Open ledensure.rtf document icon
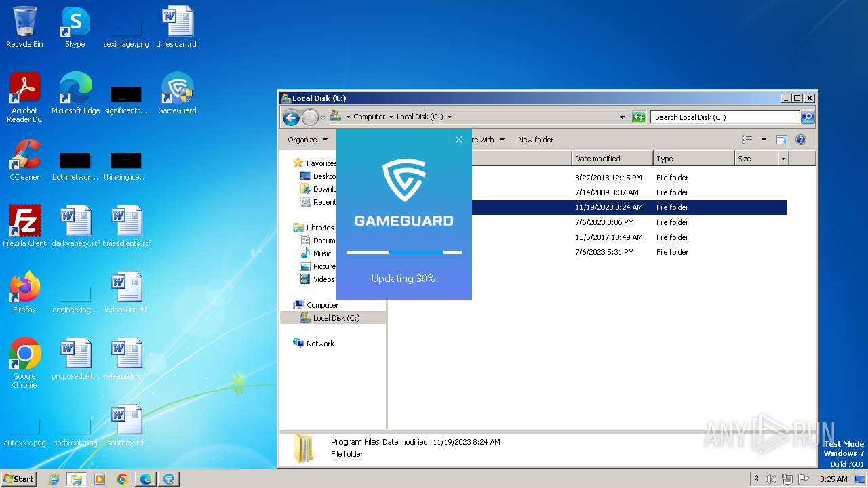 tap(126, 293)
